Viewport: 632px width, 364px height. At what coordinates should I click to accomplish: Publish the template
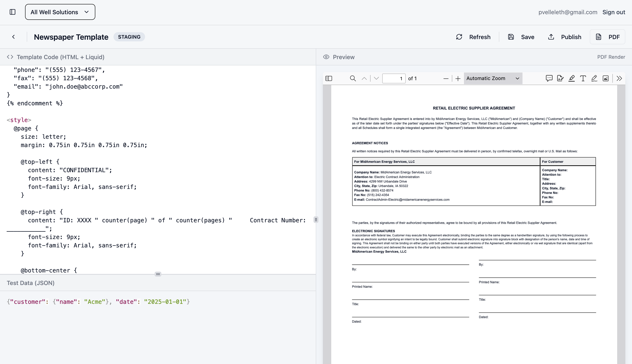click(x=564, y=37)
